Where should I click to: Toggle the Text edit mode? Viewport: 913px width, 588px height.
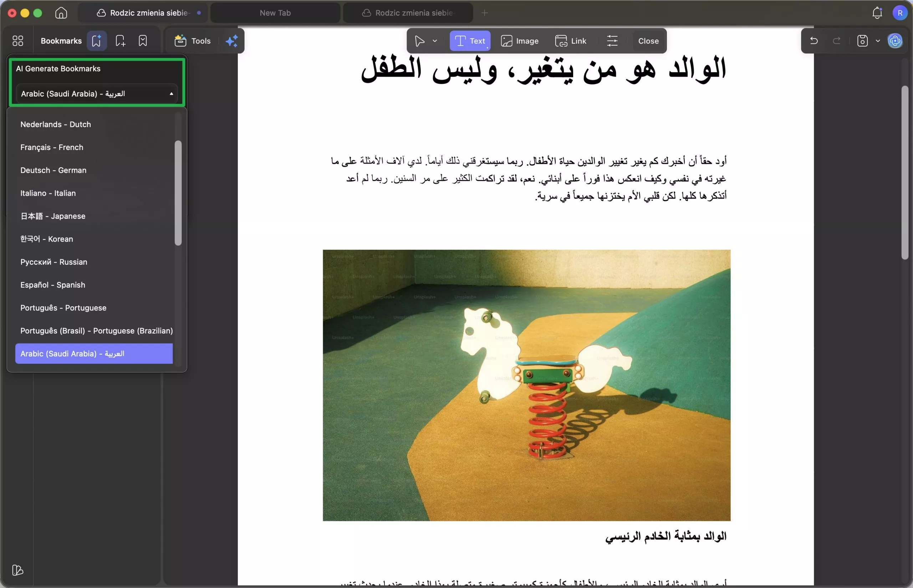(x=470, y=41)
